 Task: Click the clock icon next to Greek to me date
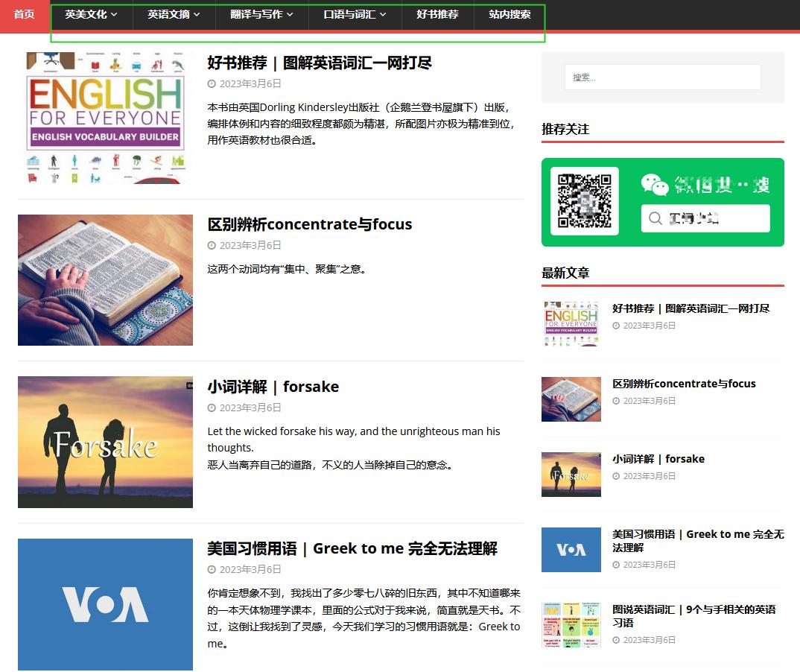[212, 569]
